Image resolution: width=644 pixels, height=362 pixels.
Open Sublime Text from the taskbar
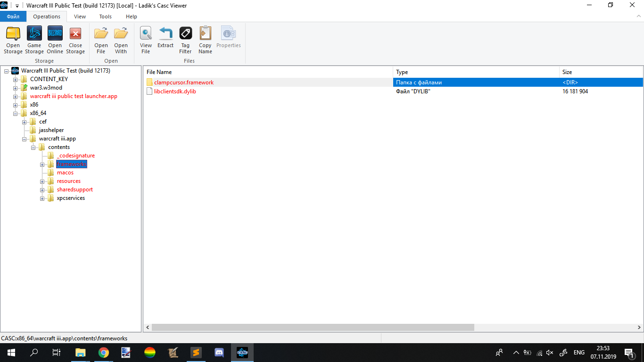(196, 353)
